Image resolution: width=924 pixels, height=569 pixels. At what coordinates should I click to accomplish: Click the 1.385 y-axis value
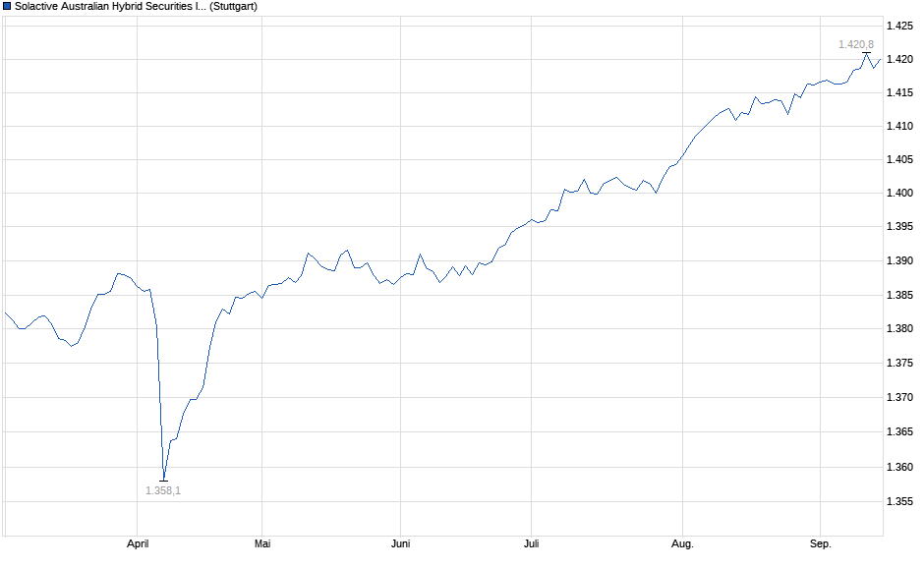click(x=899, y=295)
